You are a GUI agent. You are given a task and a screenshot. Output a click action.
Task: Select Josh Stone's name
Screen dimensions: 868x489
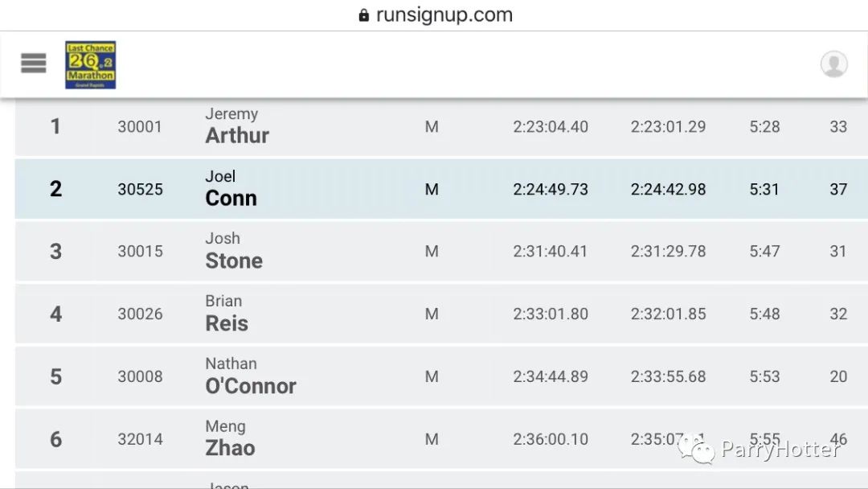click(x=234, y=251)
